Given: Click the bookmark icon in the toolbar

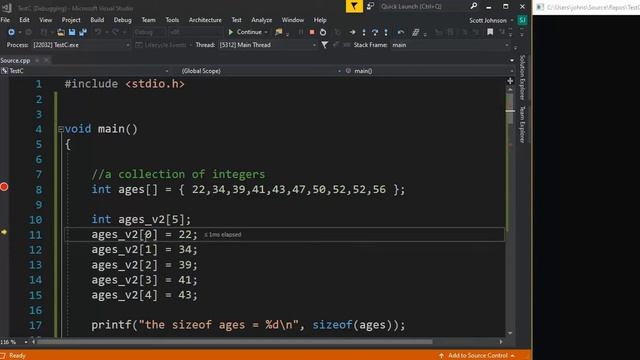Looking at the screenshot, I should 490,32.
